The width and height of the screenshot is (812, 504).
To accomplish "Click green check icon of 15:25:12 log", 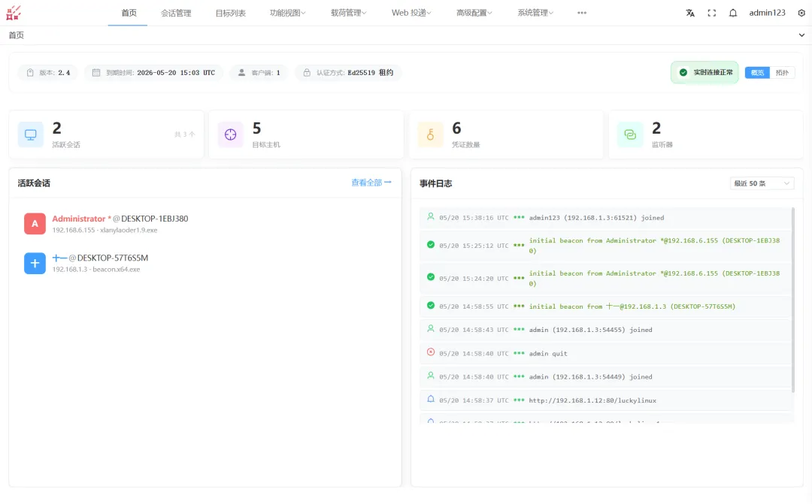I will (x=430, y=244).
